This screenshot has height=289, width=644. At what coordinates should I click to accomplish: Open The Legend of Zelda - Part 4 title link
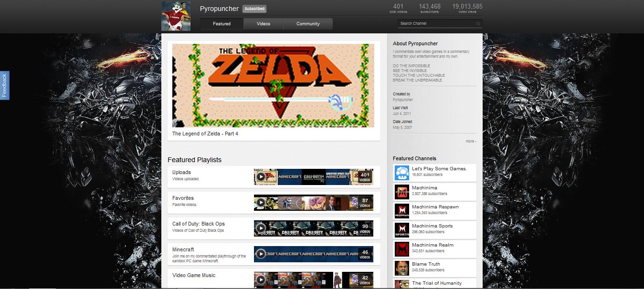(x=205, y=134)
